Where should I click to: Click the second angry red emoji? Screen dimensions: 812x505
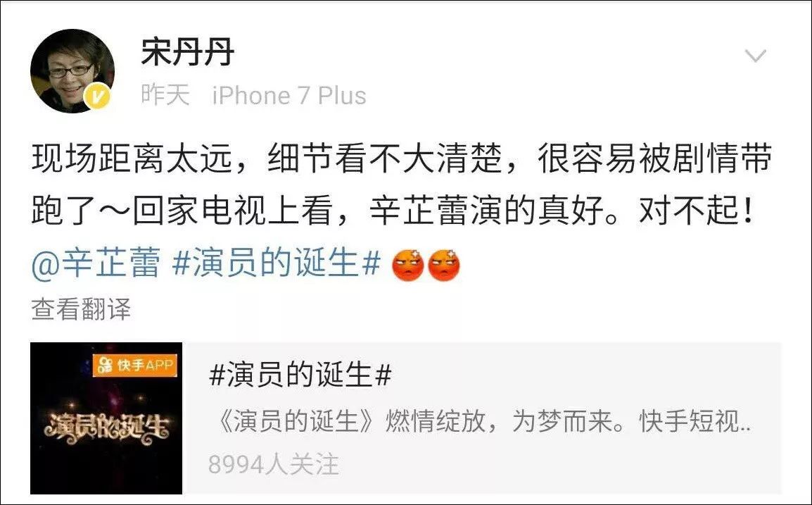point(444,265)
